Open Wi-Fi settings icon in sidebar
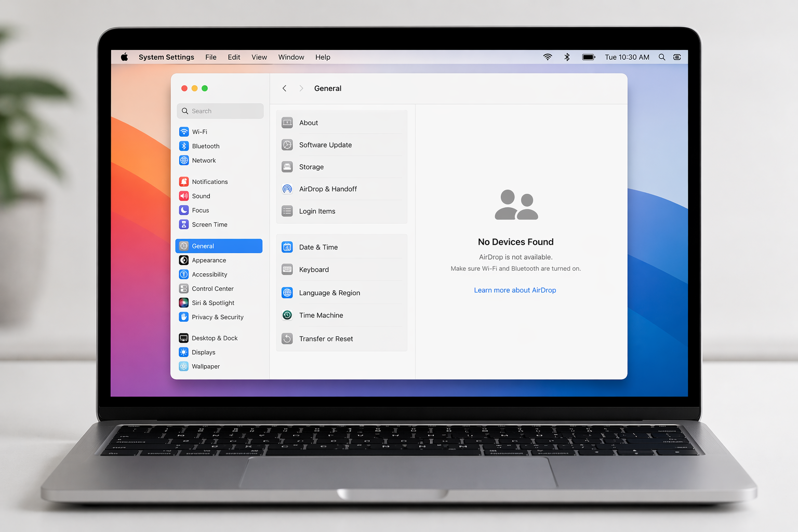 [184, 131]
